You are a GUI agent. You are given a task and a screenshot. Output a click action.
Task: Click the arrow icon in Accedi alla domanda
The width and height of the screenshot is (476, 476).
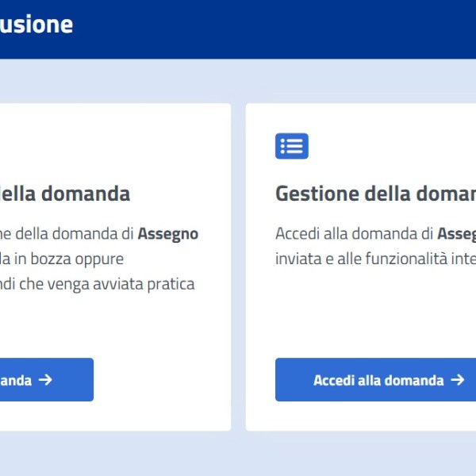coord(458,379)
